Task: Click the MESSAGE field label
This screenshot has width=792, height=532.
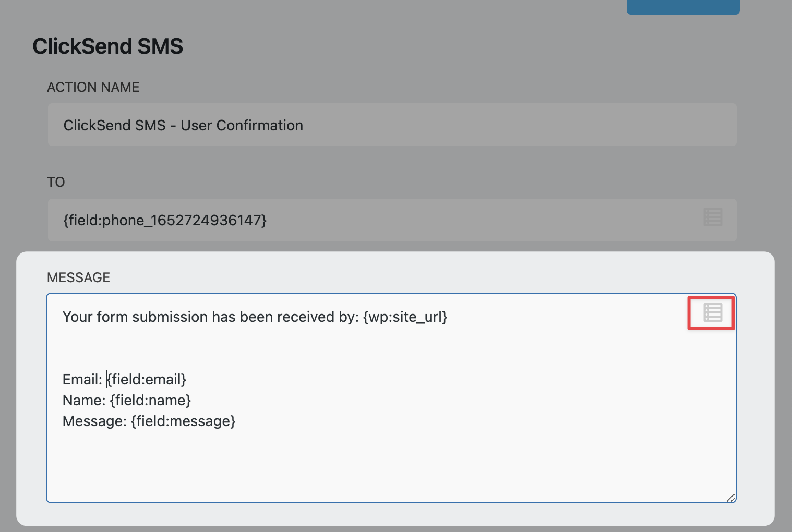Action: (x=78, y=277)
